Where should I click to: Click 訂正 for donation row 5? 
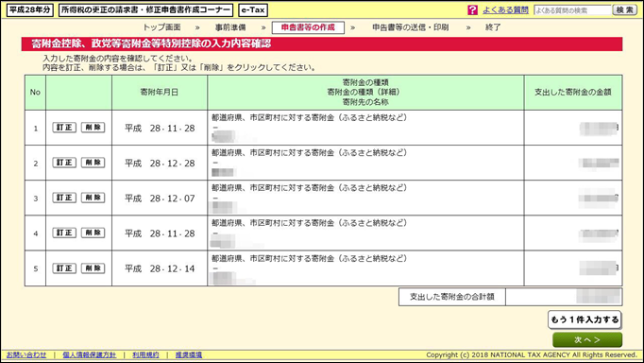pyautogui.click(x=64, y=268)
